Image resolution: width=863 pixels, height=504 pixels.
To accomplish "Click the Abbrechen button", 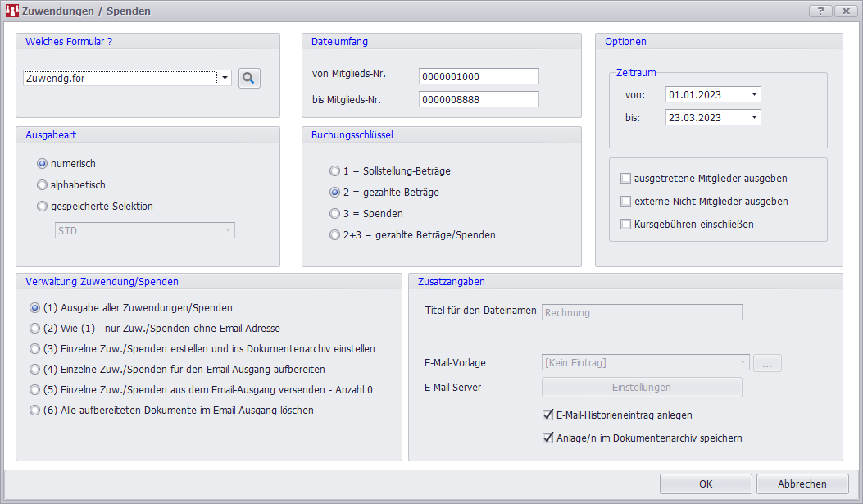I will point(802,484).
